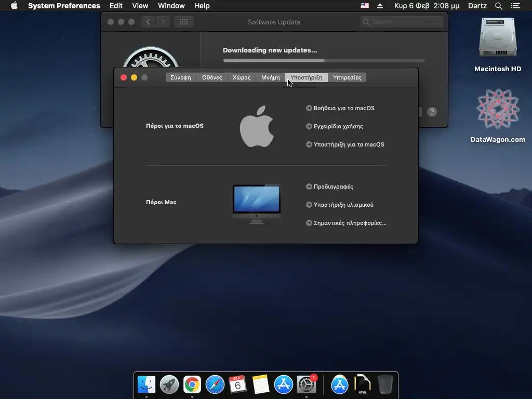Screen dimensions: 532x399
Task: Open Calendar from the Dock
Action: pyautogui.click(x=237, y=384)
